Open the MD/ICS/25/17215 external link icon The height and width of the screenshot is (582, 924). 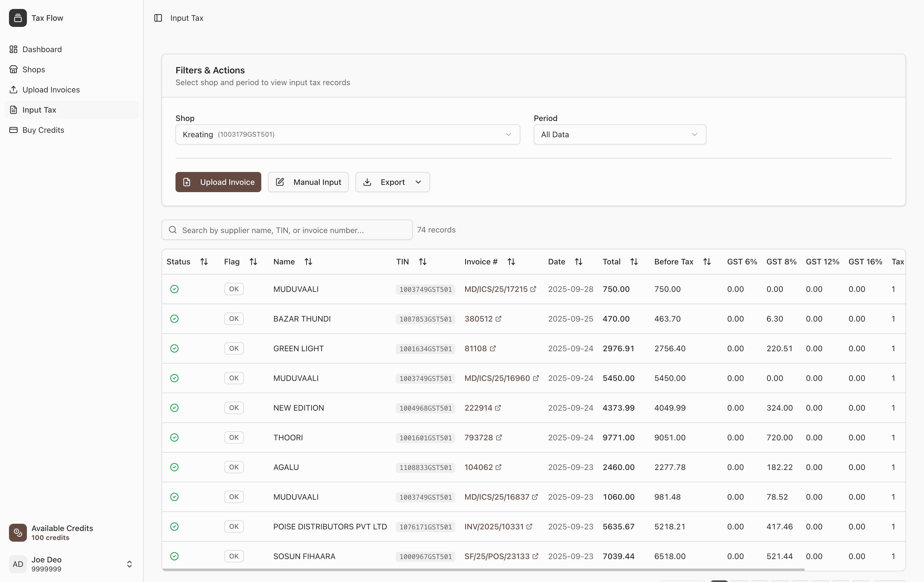533,289
